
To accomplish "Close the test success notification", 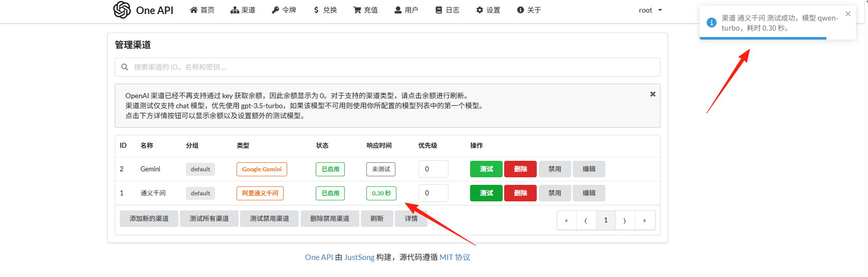I will coord(848,14).
